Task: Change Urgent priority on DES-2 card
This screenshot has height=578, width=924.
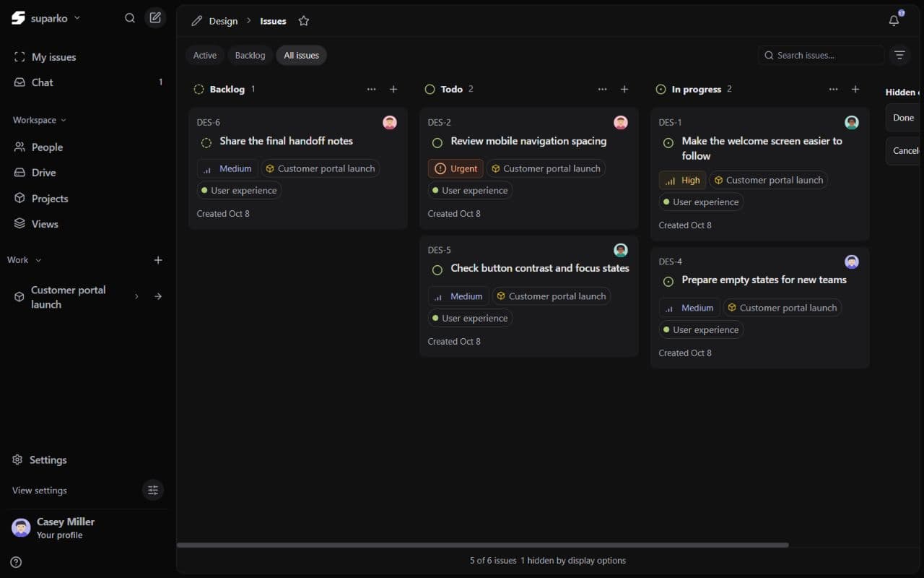Action: (x=456, y=168)
